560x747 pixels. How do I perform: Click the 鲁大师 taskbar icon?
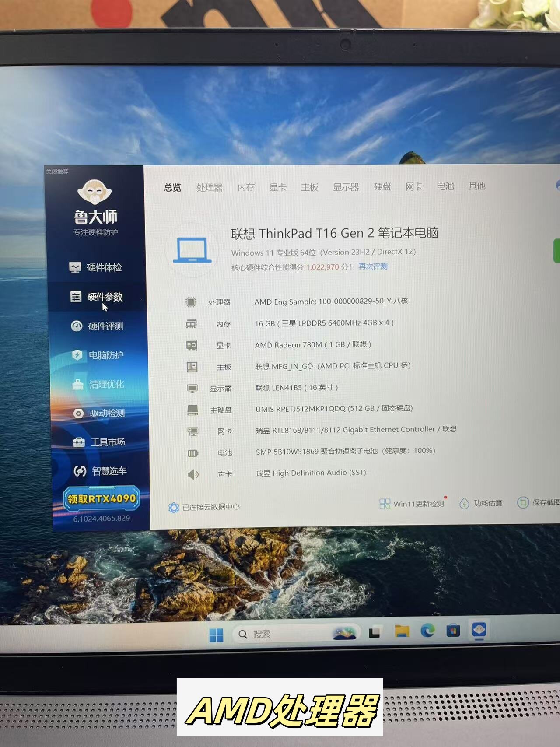479,630
